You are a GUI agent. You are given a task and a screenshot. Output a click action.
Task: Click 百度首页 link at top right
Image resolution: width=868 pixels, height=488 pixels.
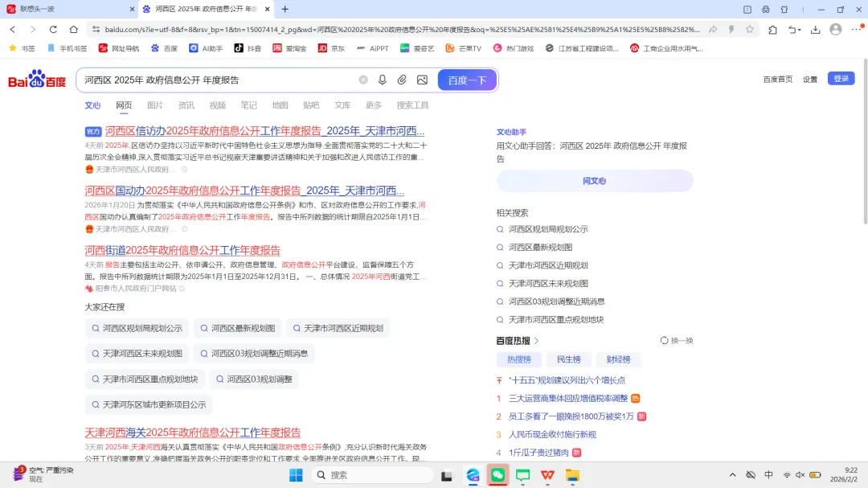coord(778,80)
